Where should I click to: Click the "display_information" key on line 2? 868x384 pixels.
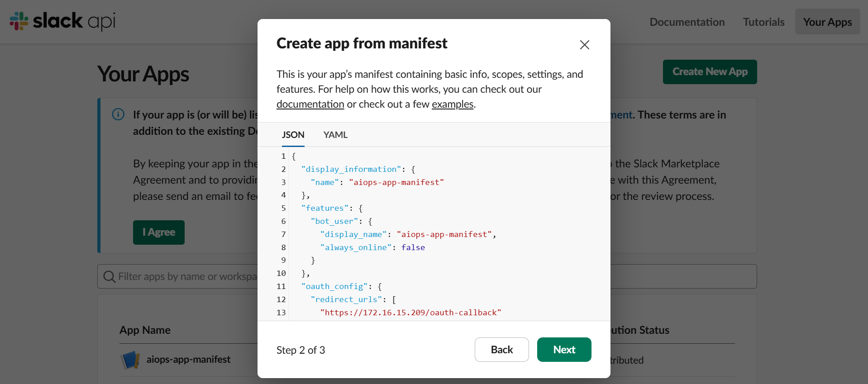[x=351, y=169]
